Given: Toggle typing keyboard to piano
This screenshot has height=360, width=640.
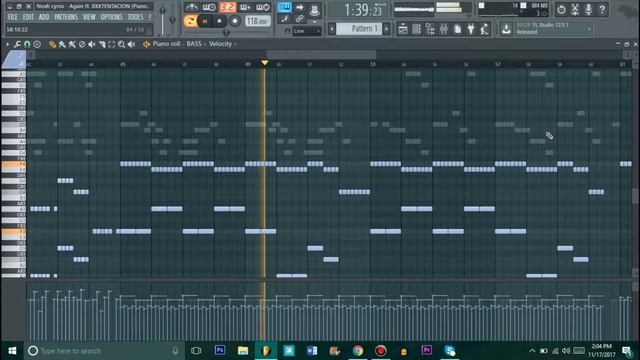Looking at the screenshot, I should (x=284, y=7).
